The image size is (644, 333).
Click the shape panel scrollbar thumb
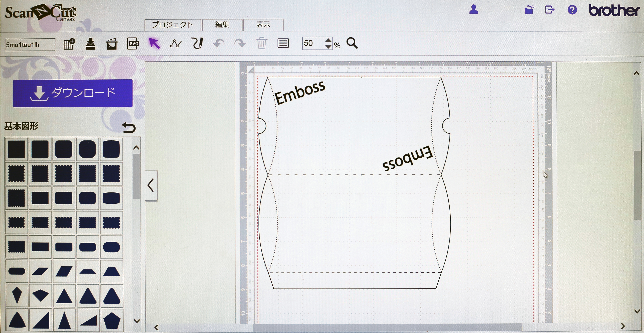(x=136, y=176)
